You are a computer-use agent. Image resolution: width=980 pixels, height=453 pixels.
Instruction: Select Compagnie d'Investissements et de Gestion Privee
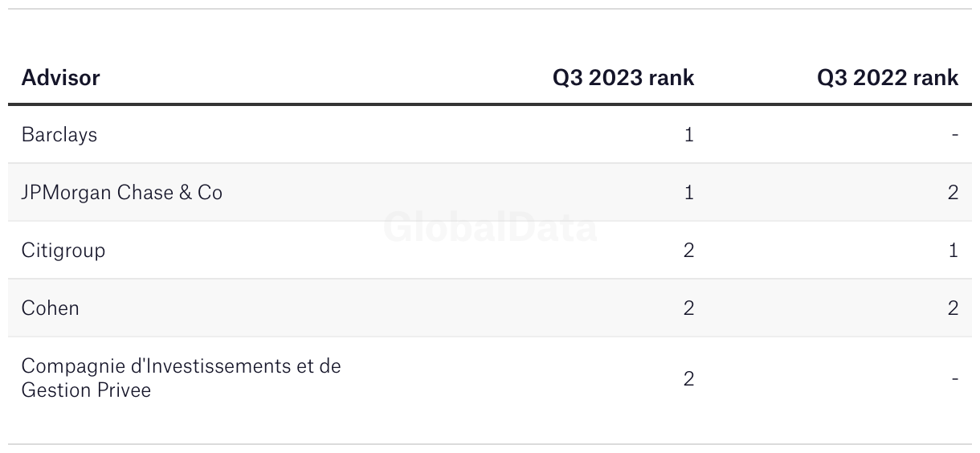click(x=182, y=378)
